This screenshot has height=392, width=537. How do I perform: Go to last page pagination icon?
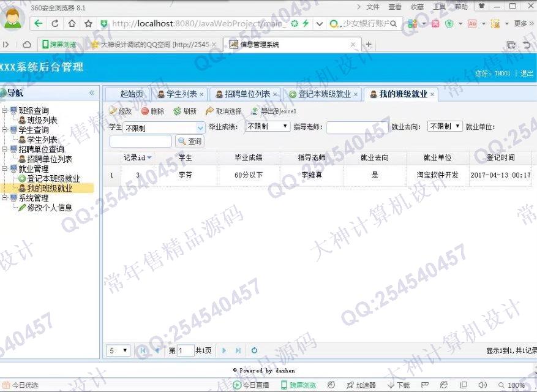[x=238, y=350]
